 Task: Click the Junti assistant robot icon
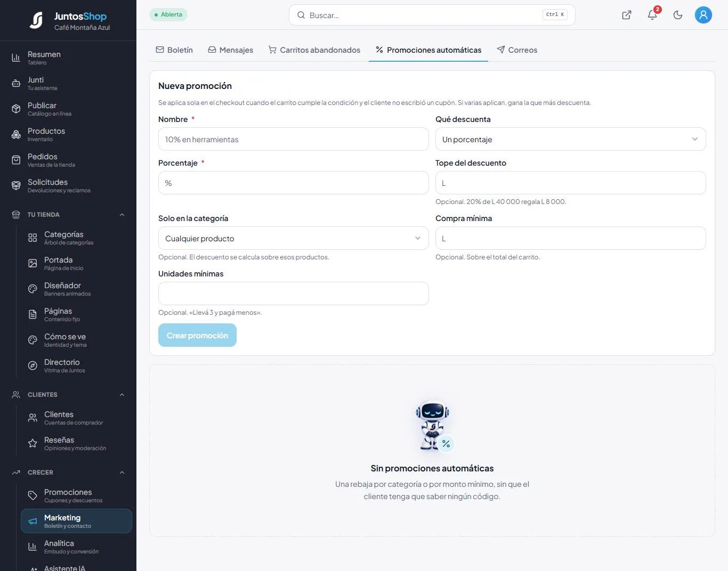pos(16,83)
